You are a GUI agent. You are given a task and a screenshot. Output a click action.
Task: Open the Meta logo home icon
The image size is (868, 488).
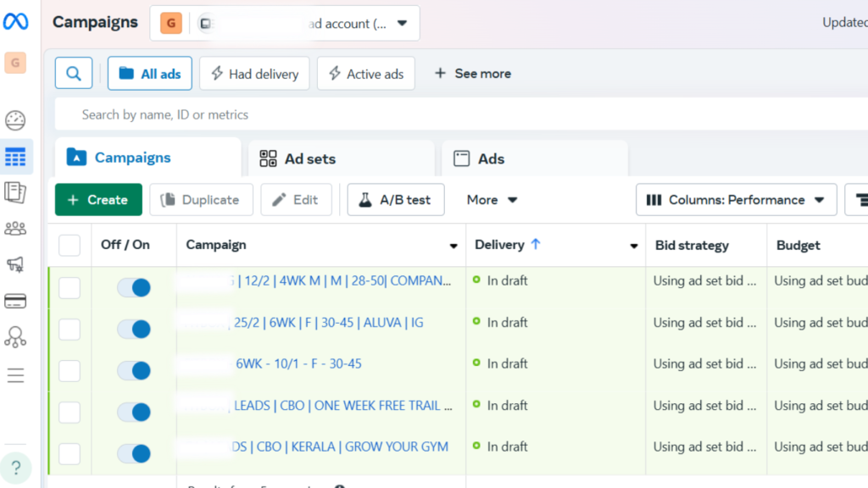coord(15,21)
